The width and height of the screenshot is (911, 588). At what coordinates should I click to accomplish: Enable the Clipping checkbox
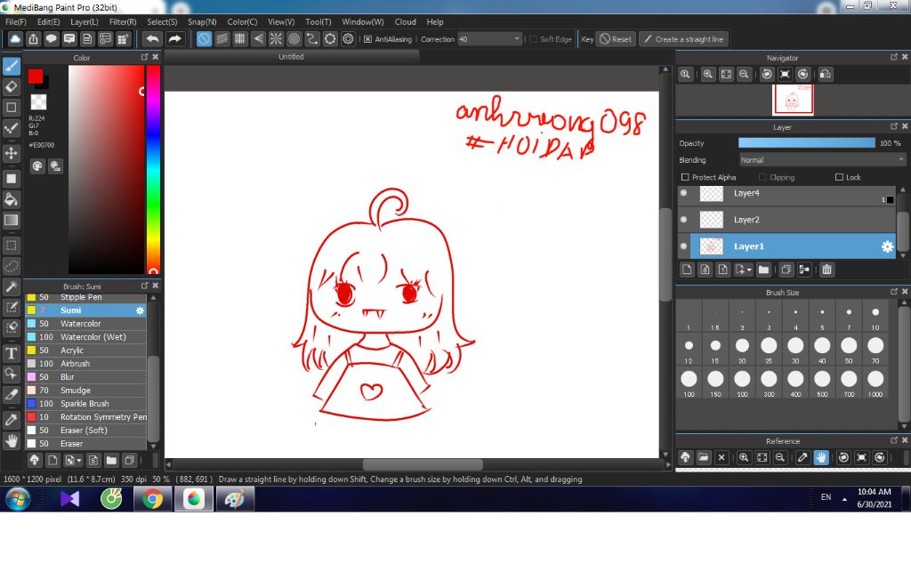tap(762, 177)
